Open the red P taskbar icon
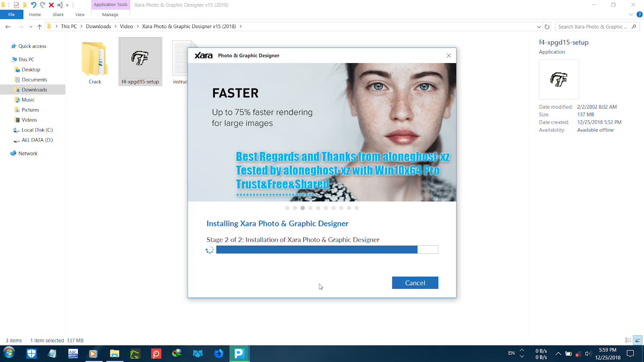644x362 pixels. coord(156,354)
